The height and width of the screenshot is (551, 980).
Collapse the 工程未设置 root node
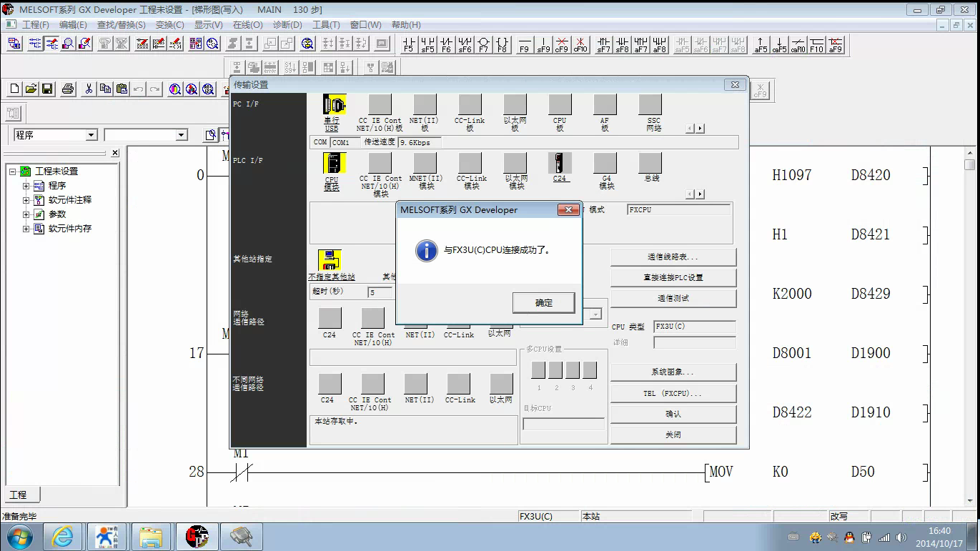(12, 172)
